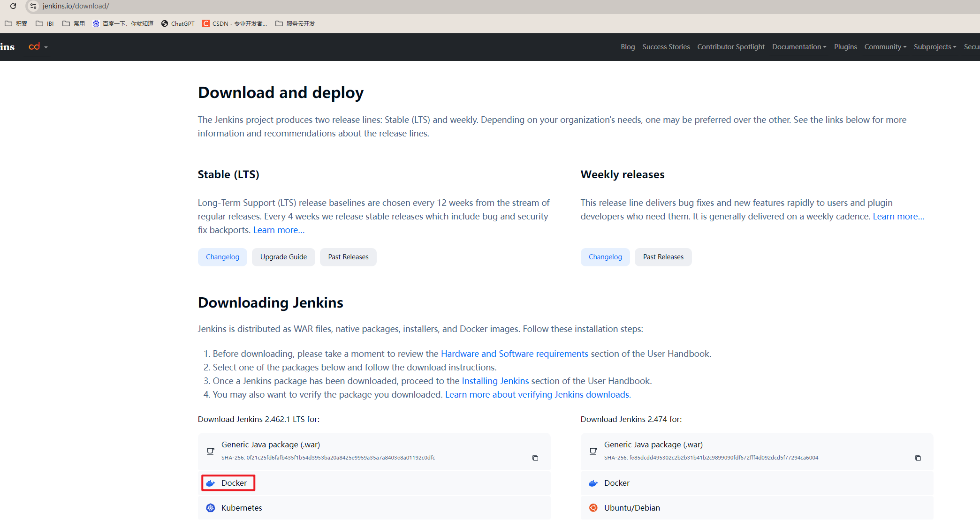Open the 常用 bookmark folder
The image size is (980, 520).
click(74, 23)
